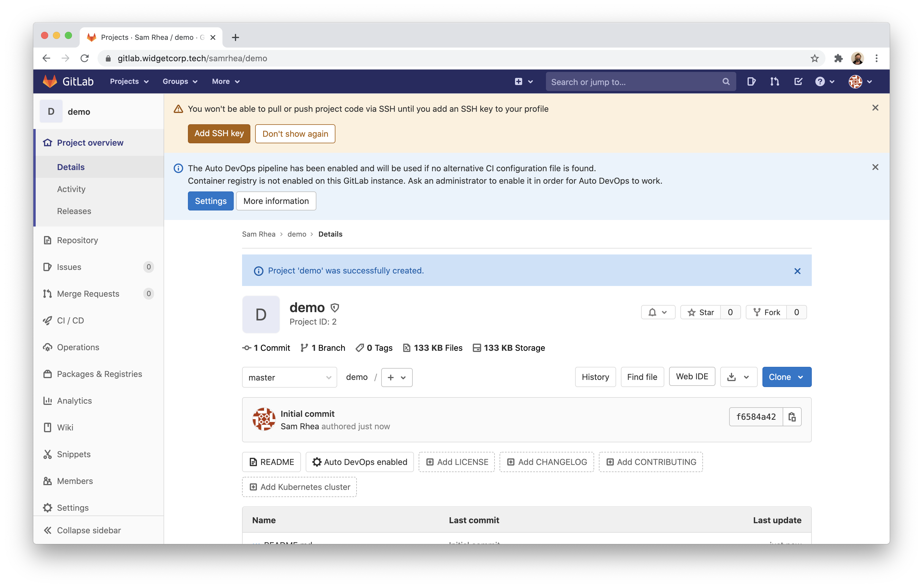
Task: Expand the Projects navigation menu
Action: coord(128,81)
